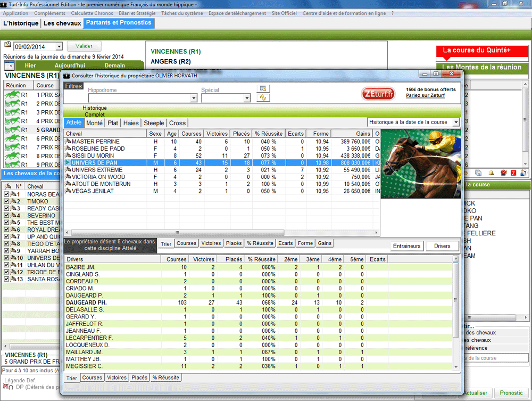This screenshot has height=401, width=532.
Task: Click the calendar icon beside Hier
Action: point(9,66)
